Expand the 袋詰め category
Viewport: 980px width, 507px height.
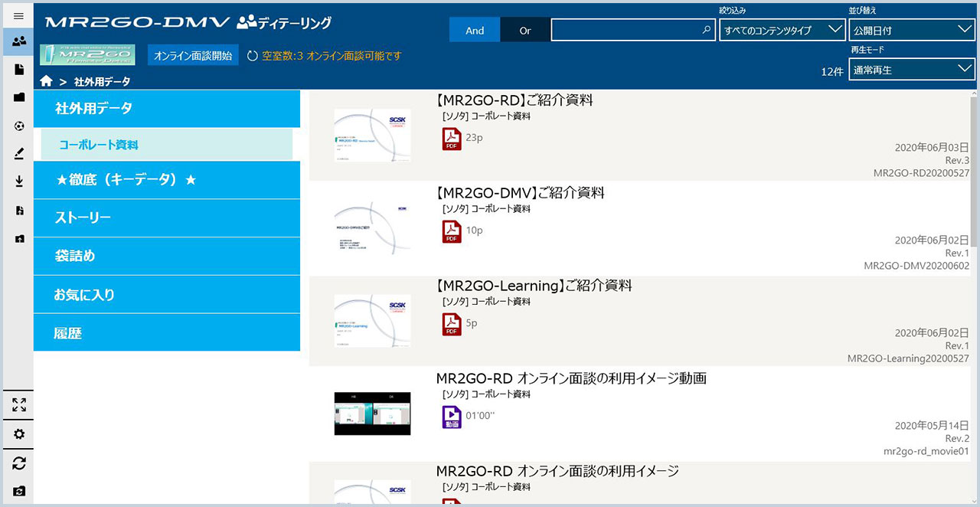[x=167, y=256]
